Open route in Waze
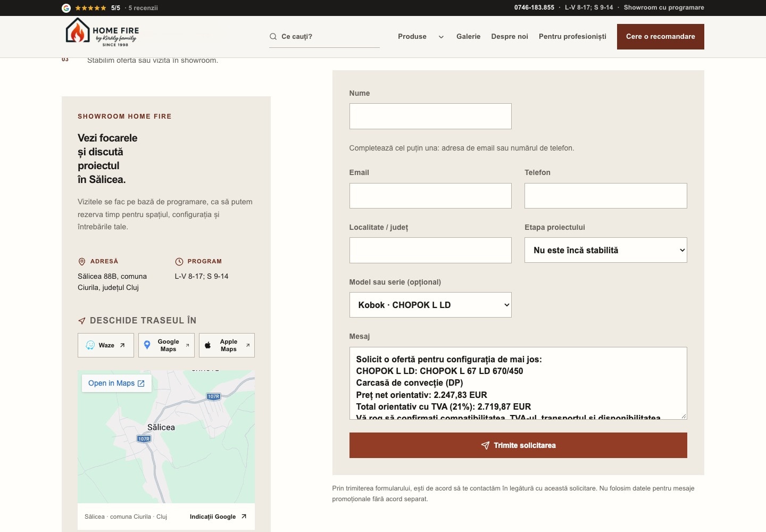The image size is (766, 532). (x=105, y=345)
